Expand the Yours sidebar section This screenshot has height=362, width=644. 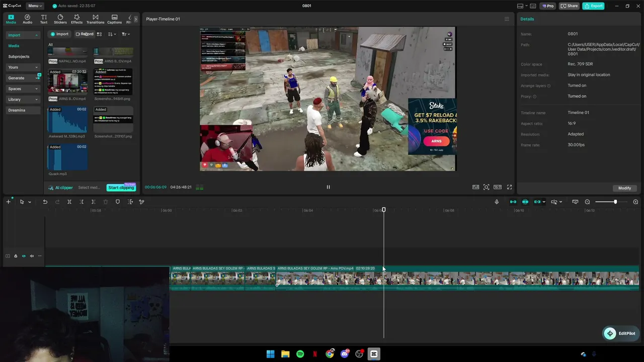[22, 67]
